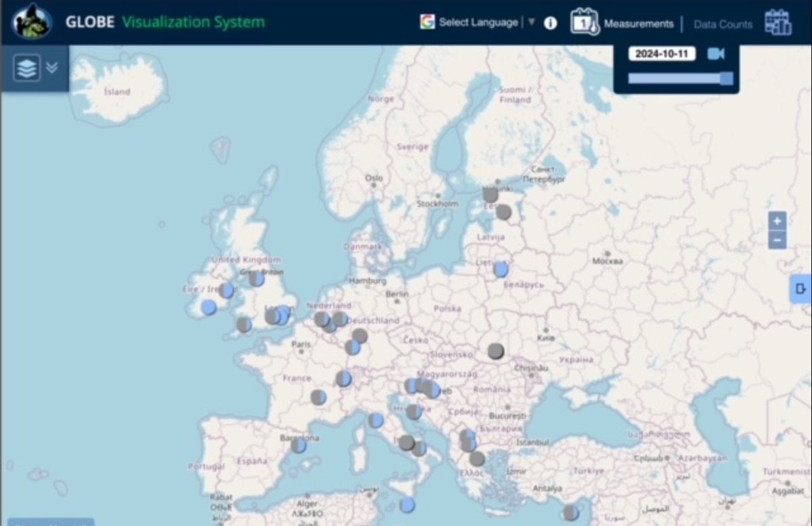The width and height of the screenshot is (812, 526).
Task: Select the marker in northern Great Britain
Action: coord(256,278)
